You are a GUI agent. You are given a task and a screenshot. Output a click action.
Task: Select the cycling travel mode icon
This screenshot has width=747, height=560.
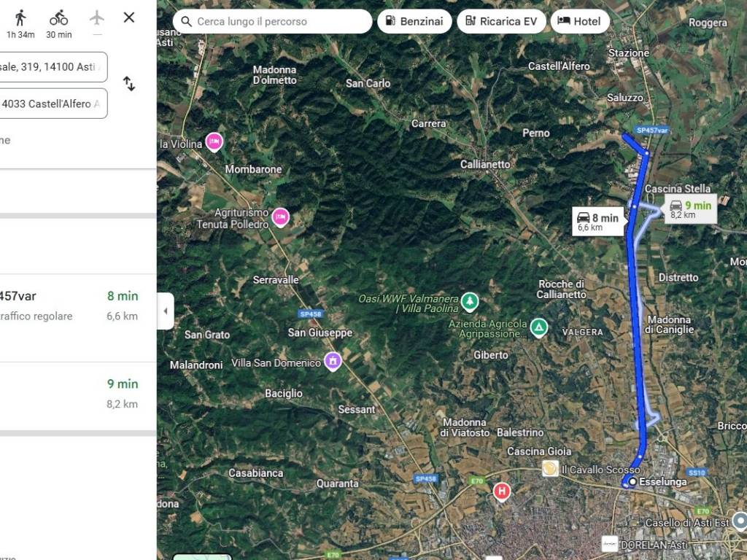tap(58, 18)
